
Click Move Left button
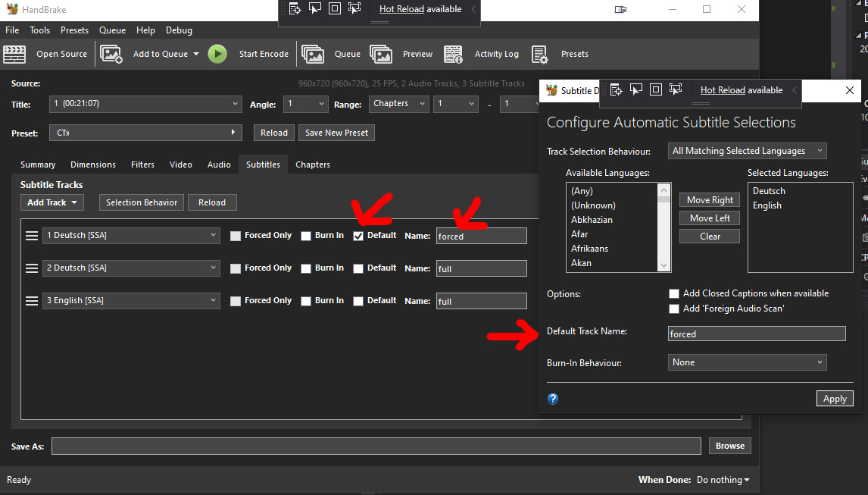point(710,218)
